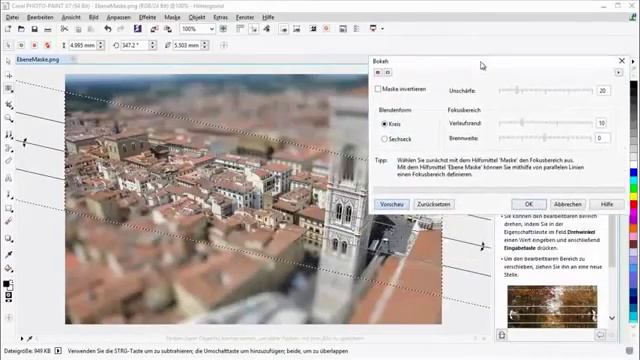Click the Export icon in the toolbar
The width and height of the screenshot is (640, 360).
pos(168,29)
